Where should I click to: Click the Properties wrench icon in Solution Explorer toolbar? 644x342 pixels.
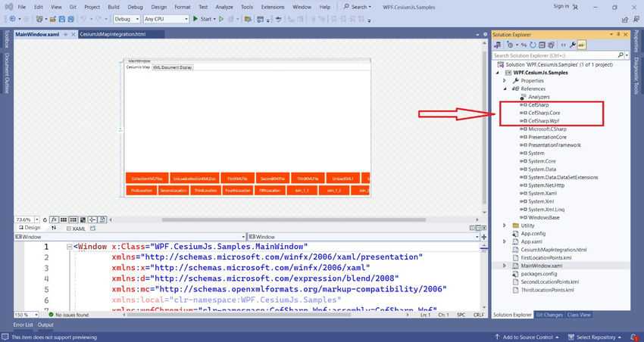[x=573, y=45]
